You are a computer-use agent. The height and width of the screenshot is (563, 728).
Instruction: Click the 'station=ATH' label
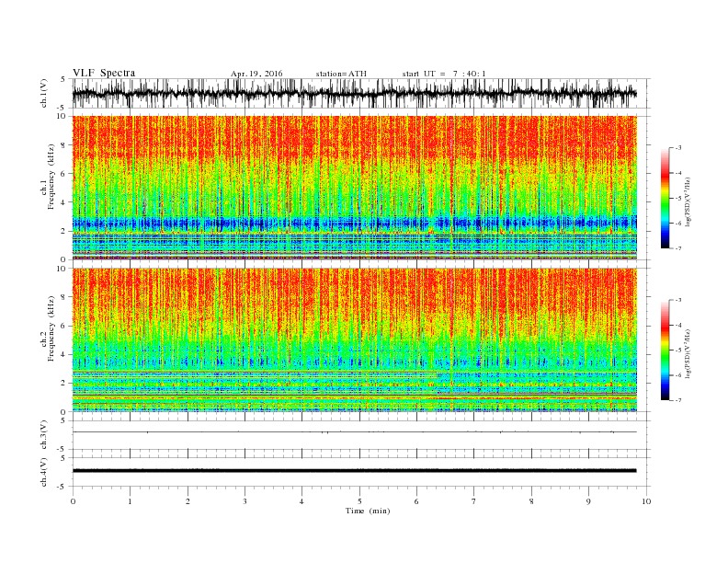[341, 74]
